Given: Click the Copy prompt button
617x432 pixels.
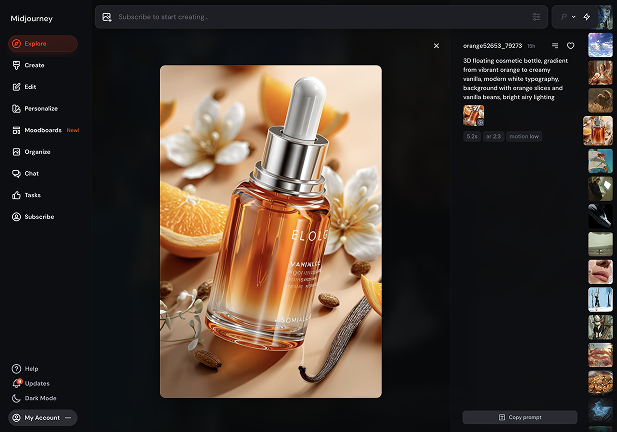Looking at the screenshot, I should point(519,417).
